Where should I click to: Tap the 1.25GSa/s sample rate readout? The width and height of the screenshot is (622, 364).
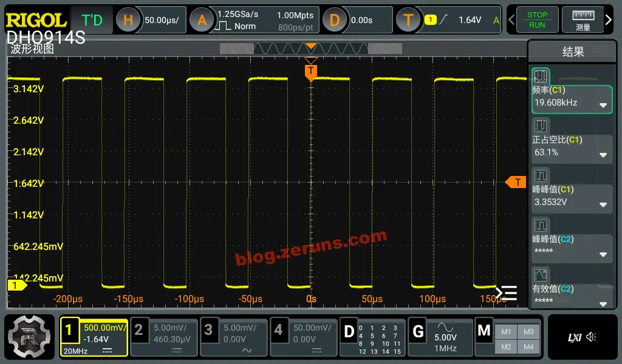pos(238,15)
